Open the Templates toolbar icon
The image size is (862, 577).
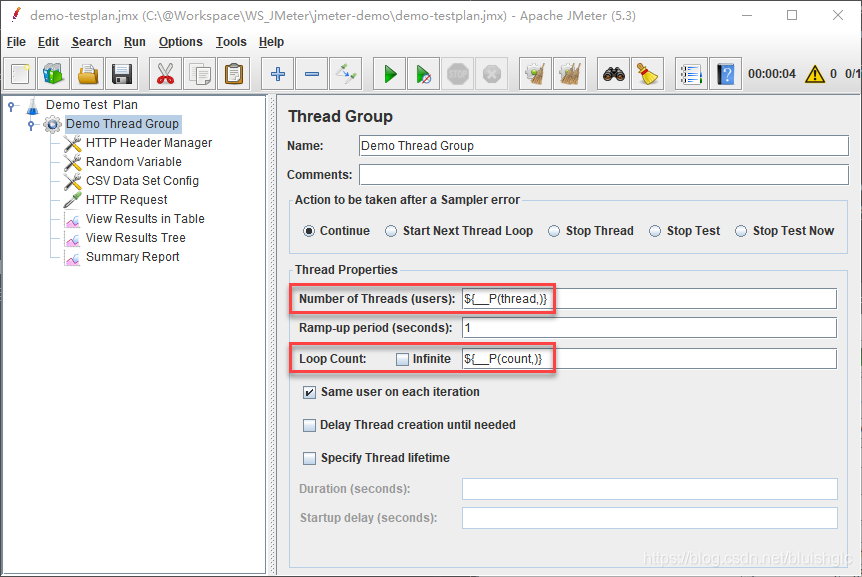pyautogui.click(x=53, y=74)
